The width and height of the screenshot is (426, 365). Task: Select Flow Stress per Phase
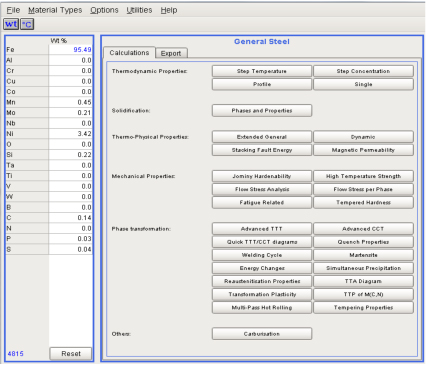(x=363, y=189)
